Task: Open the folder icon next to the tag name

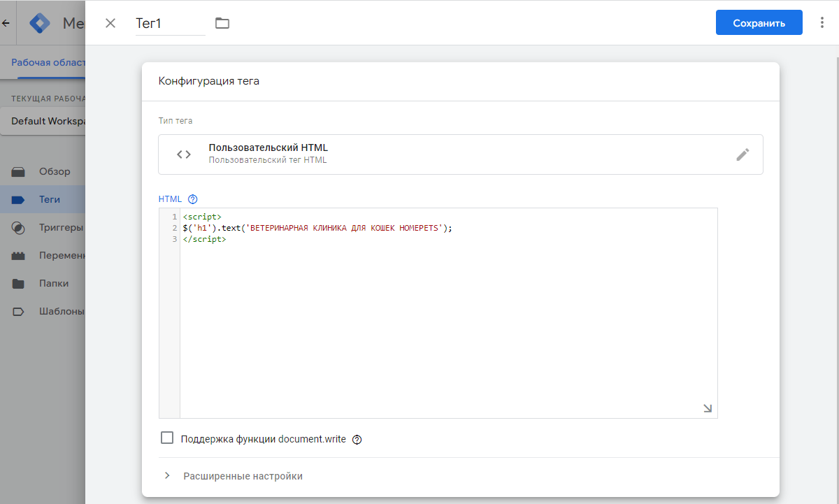Action: [x=222, y=23]
